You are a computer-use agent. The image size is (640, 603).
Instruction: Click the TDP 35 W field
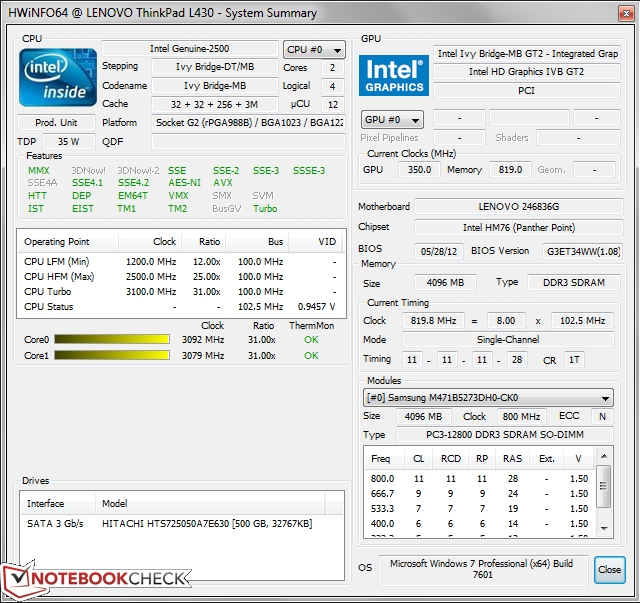(69, 142)
